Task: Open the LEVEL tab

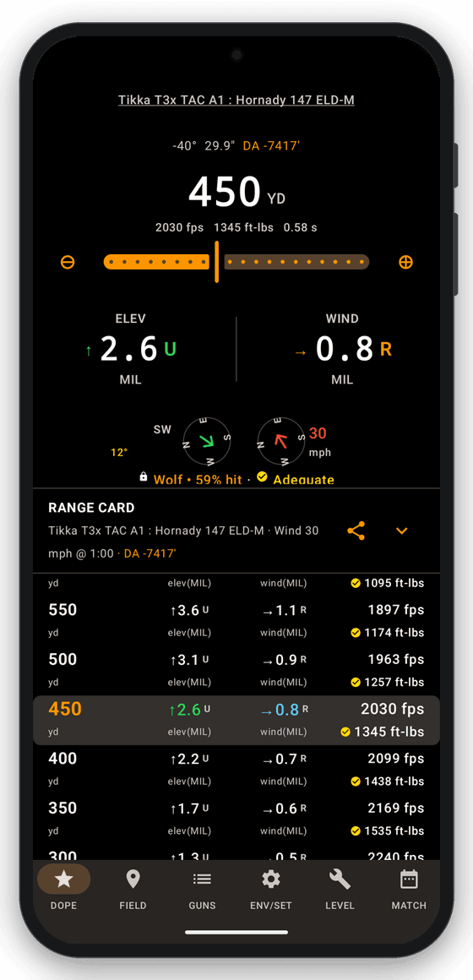Action: pos(340,888)
